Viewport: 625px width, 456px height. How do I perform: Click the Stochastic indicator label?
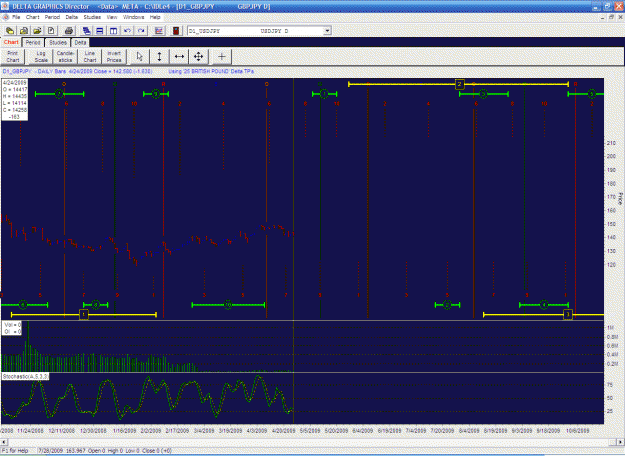pyautogui.click(x=25, y=376)
